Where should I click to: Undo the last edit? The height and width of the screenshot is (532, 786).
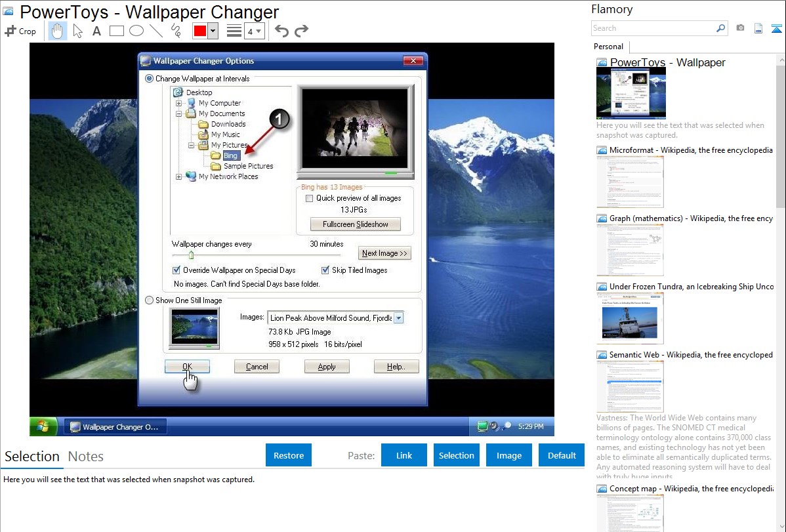pyautogui.click(x=281, y=31)
